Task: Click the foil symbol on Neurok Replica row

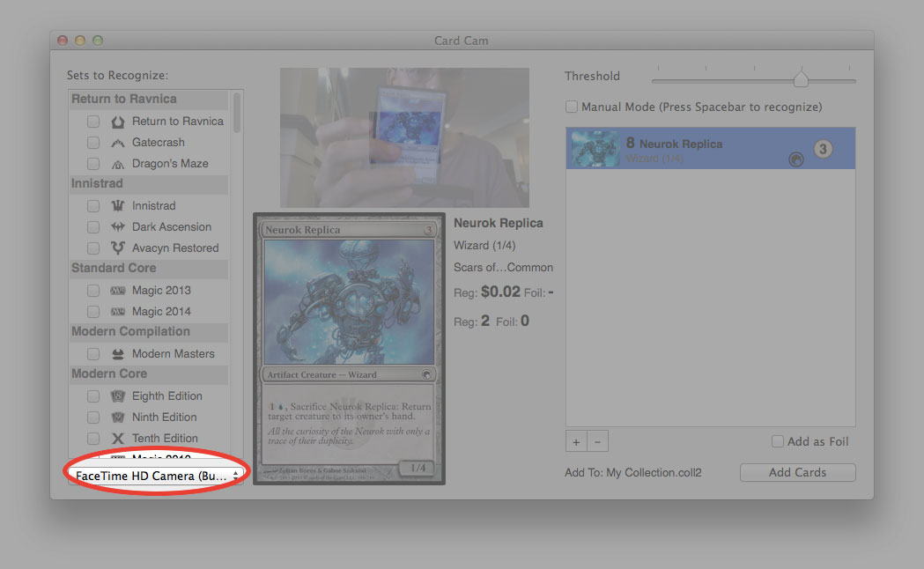Action: pos(797,159)
